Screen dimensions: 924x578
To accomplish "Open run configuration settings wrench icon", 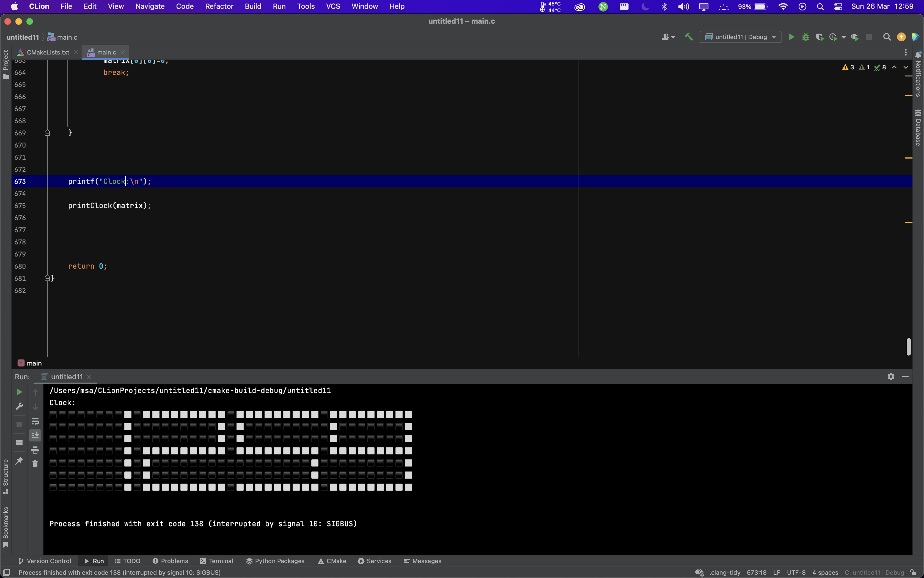I will (x=19, y=406).
